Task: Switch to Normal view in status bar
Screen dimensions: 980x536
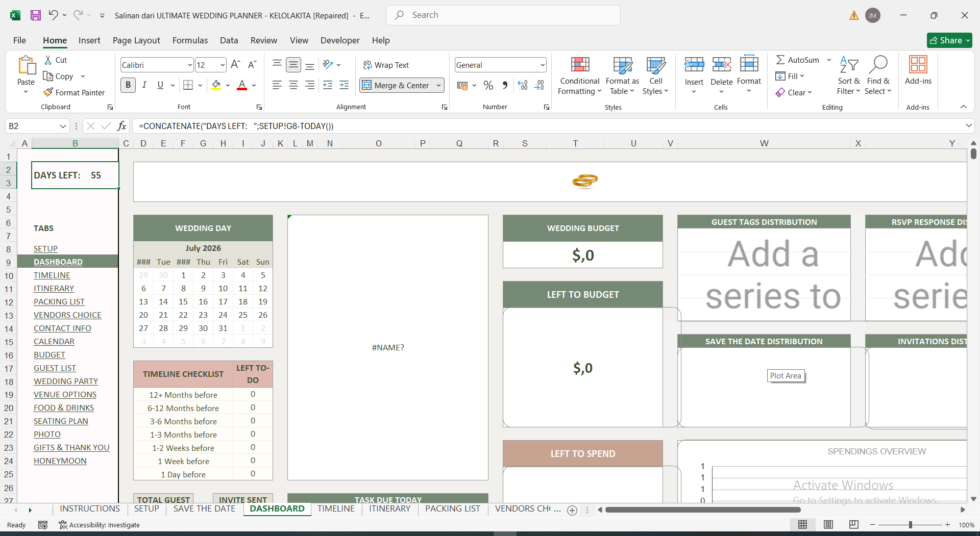Action: [x=802, y=525]
